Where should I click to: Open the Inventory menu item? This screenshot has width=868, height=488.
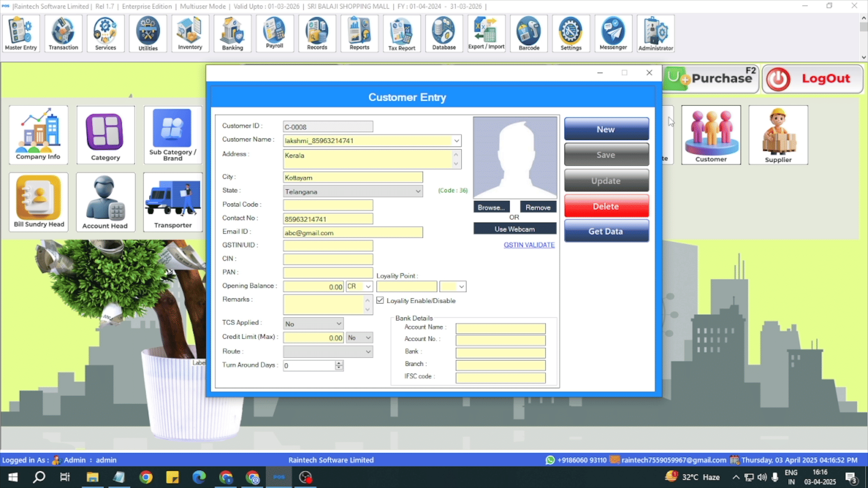190,33
